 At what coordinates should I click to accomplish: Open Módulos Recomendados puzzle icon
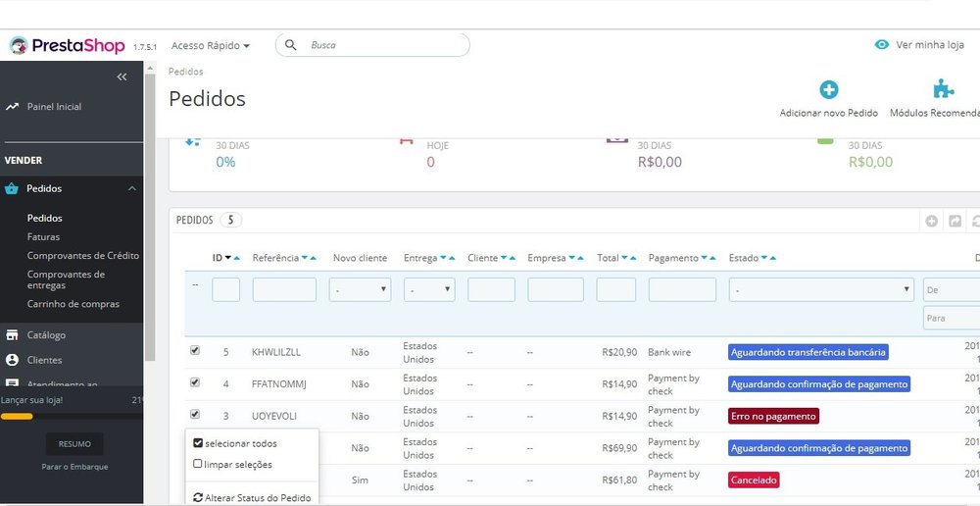coord(943,90)
